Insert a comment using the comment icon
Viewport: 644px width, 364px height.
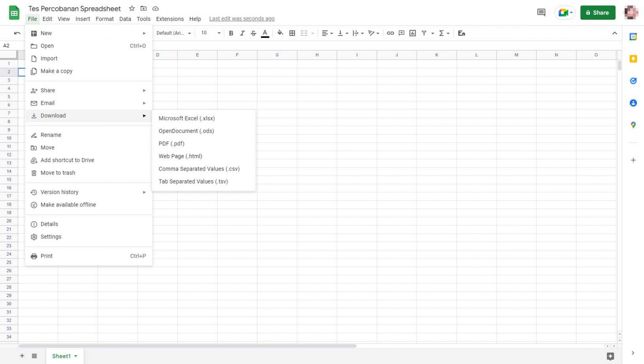tap(401, 33)
